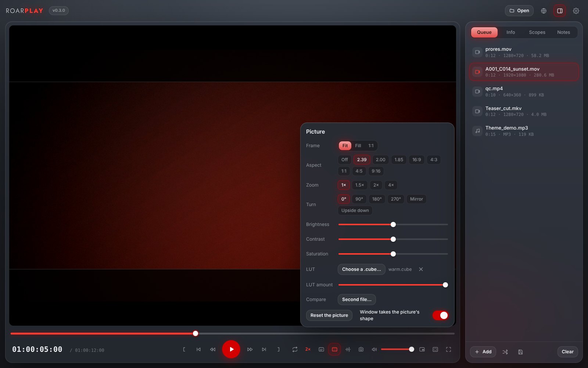This screenshot has height=368, width=588.
Task: Click the Brightness slider handle
Action: 393,224
